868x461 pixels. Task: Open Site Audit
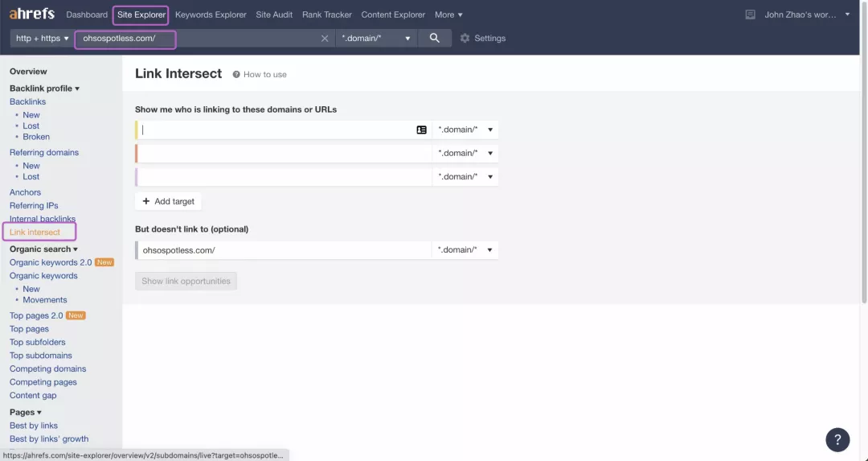[274, 15]
